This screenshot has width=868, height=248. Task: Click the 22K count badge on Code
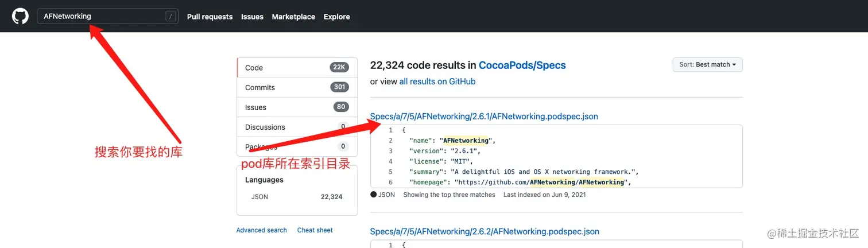click(x=339, y=67)
